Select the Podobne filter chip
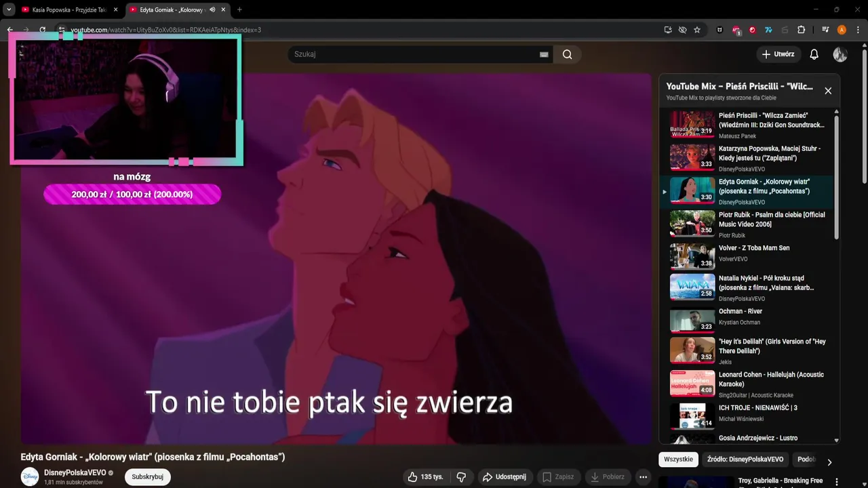Screen dimensions: 868x488 point(806,460)
